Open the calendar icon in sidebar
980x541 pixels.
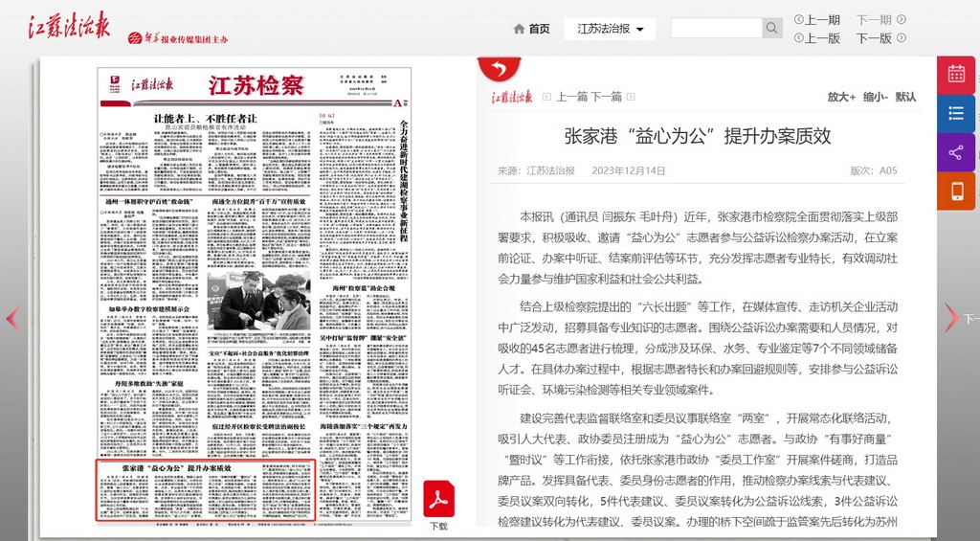coord(956,74)
